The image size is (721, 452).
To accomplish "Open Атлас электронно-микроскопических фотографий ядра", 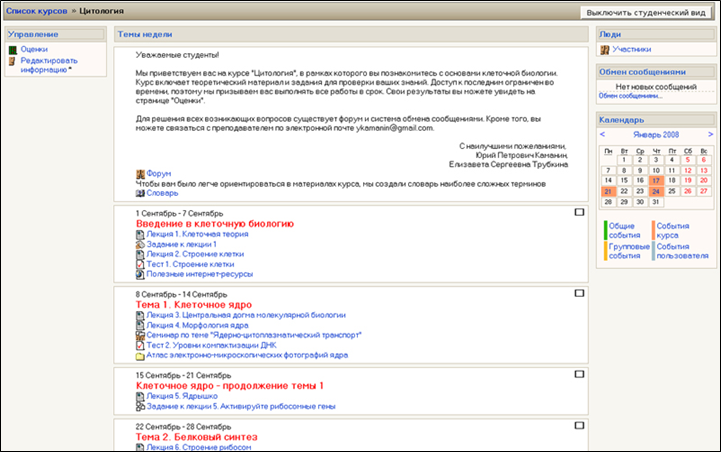I will (x=247, y=355).
